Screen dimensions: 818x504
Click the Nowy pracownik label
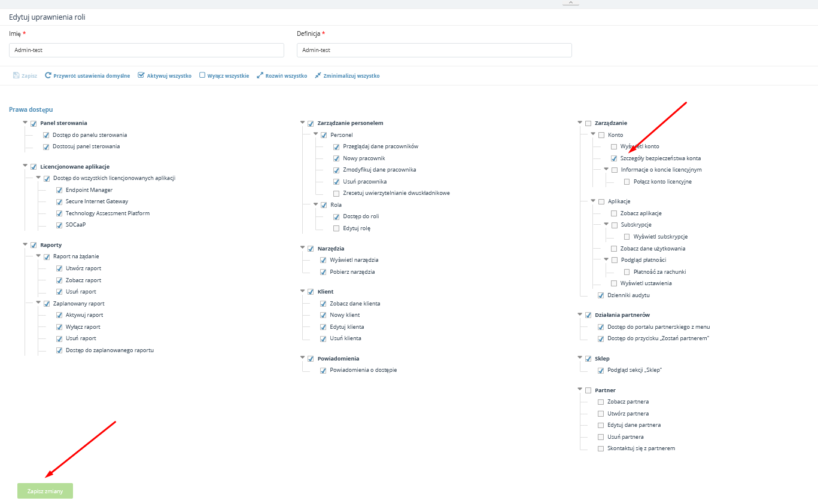point(364,158)
